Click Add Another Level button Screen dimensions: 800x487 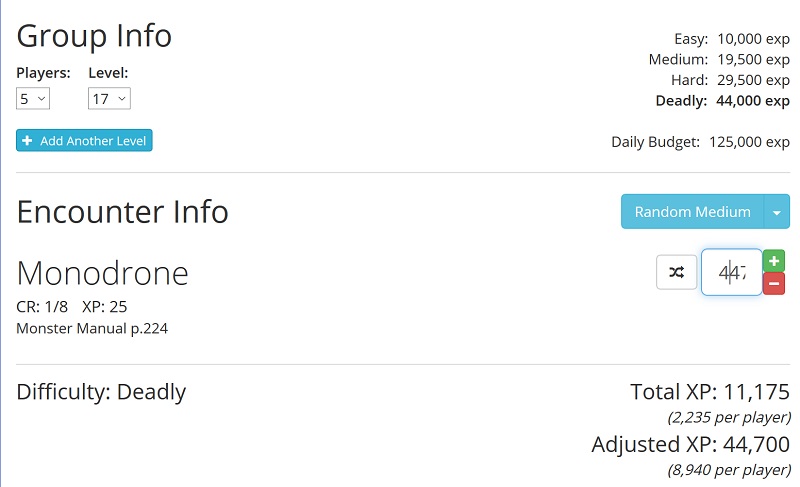coord(84,141)
